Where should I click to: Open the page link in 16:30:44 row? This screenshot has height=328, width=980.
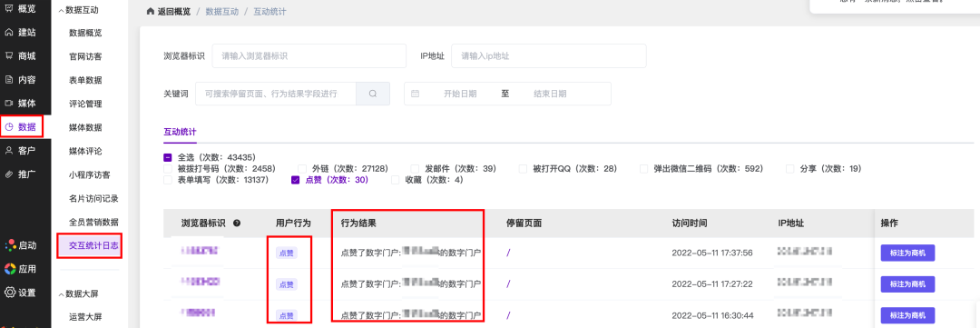click(x=509, y=315)
